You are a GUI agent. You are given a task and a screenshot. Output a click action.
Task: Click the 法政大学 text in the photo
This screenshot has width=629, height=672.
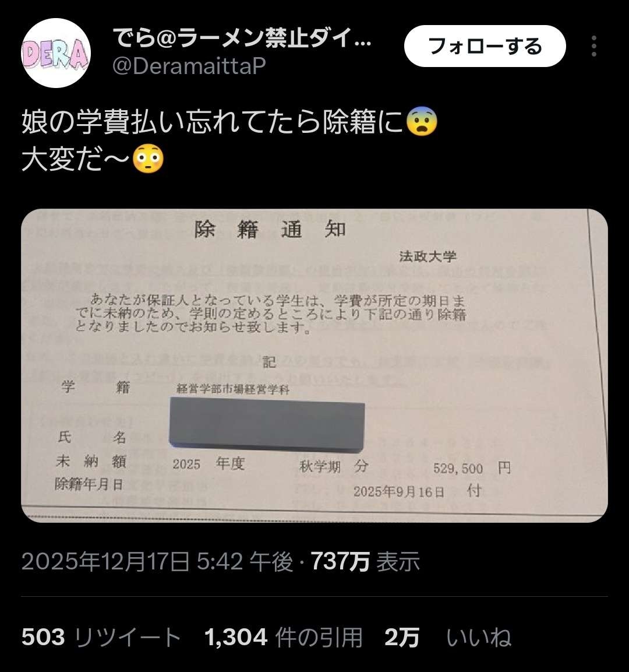coord(427,256)
